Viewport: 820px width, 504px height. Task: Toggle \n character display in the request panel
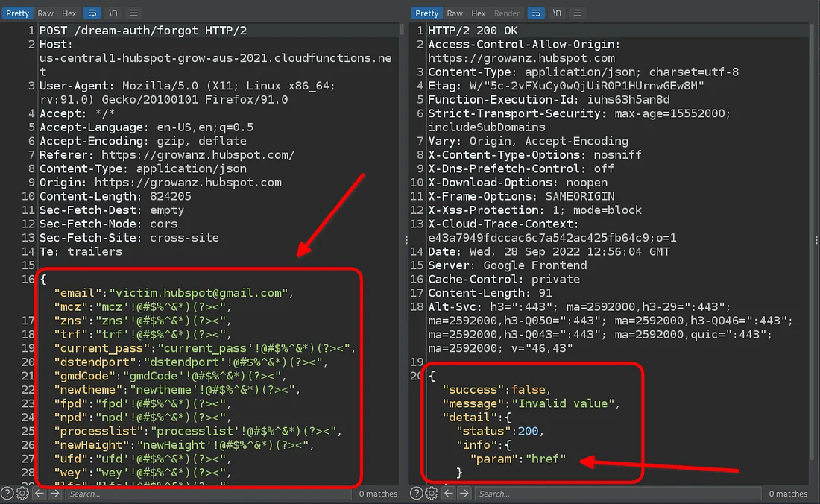pyautogui.click(x=113, y=13)
